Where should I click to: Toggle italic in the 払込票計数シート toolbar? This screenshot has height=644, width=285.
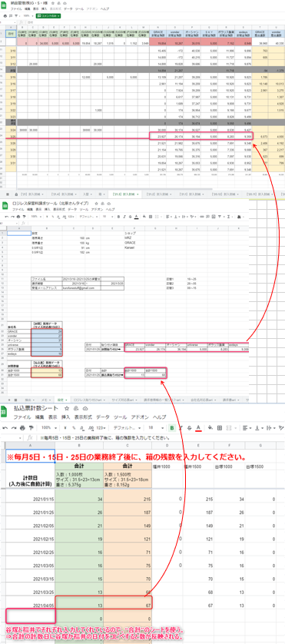181,427
